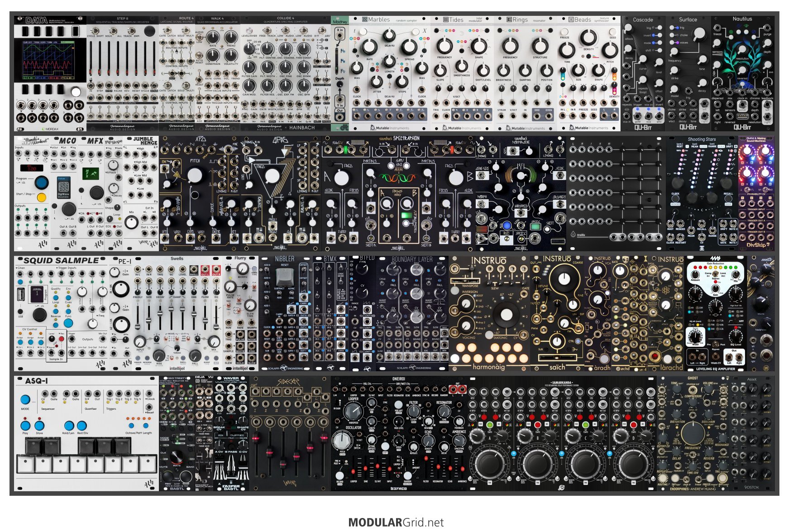Image resolution: width=793 pixels, height=532 pixels.
Task: Click the MIX knob on Swells
Action: pos(214,341)
